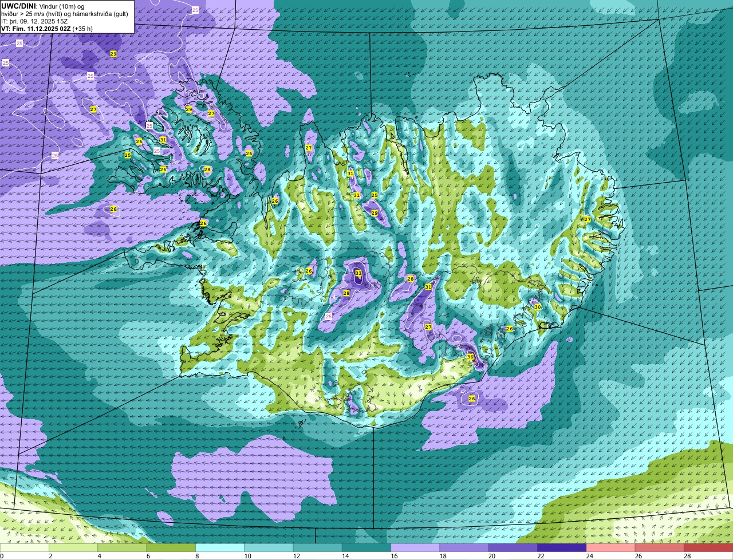Click the colour scale tick label "0"

pyautogui.click(x=2, y=556)
